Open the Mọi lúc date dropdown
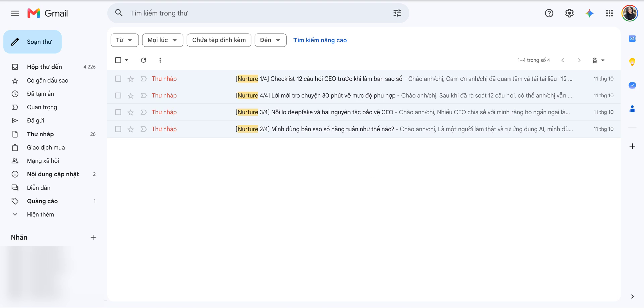This screenshot has width=644, height=308. pos(163,40)
